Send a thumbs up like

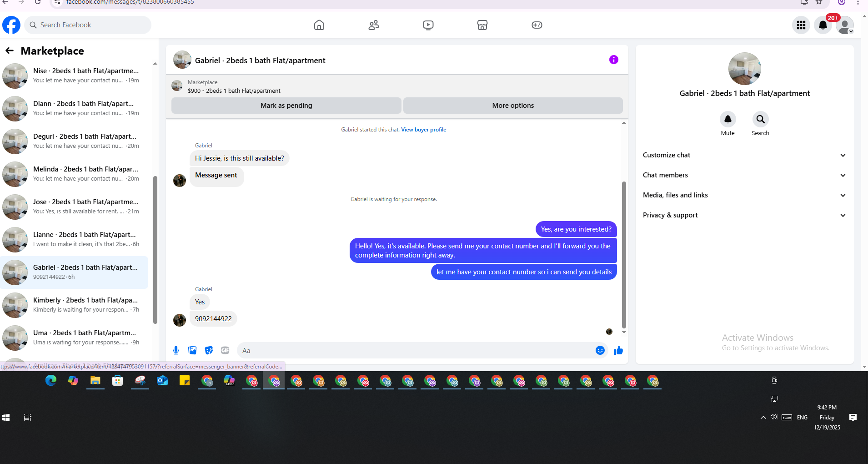click(618, 350)
